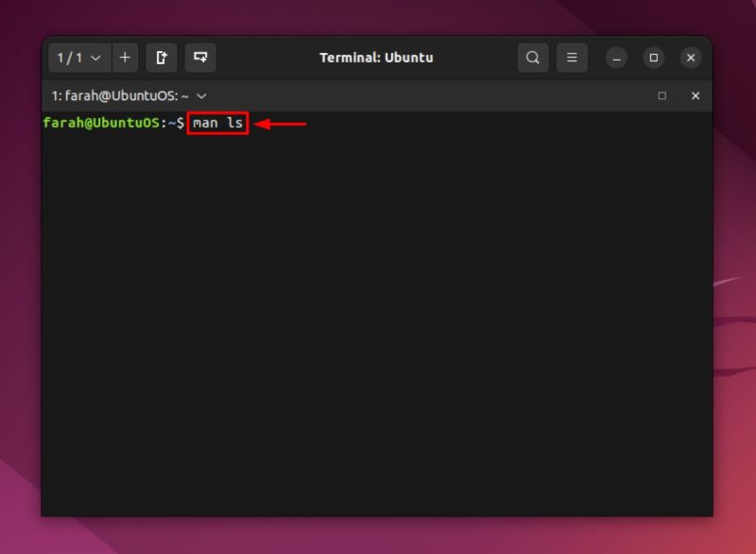Click the red arrow pointing at the command
756x554 pixels.
[283, 123]
